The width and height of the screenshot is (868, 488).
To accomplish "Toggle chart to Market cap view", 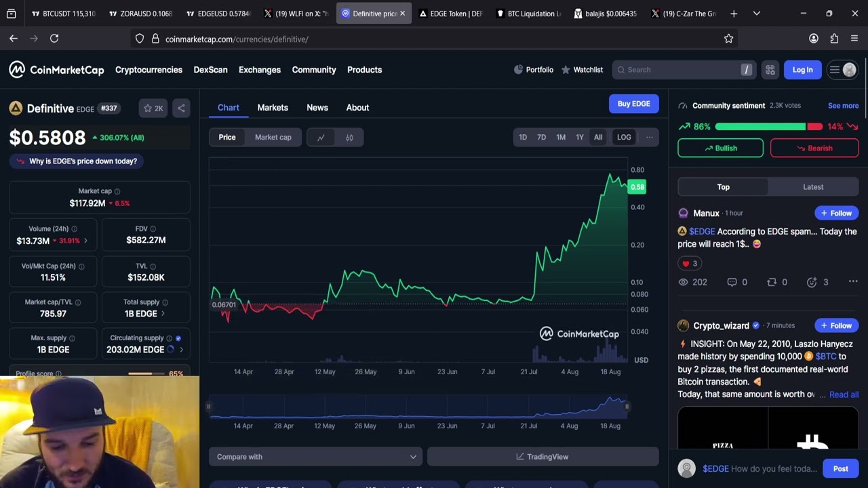I will click(x=273, y=138).
